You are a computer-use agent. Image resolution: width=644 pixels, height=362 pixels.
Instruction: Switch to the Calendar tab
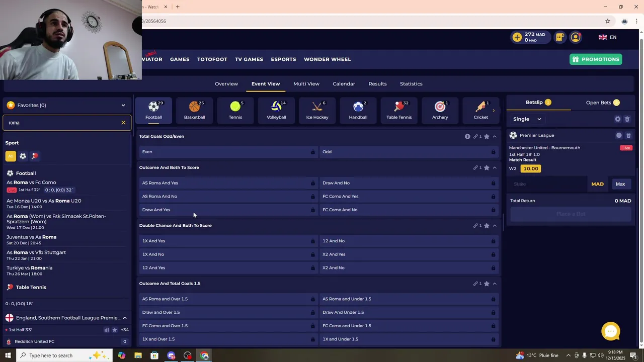coord(344,84)
